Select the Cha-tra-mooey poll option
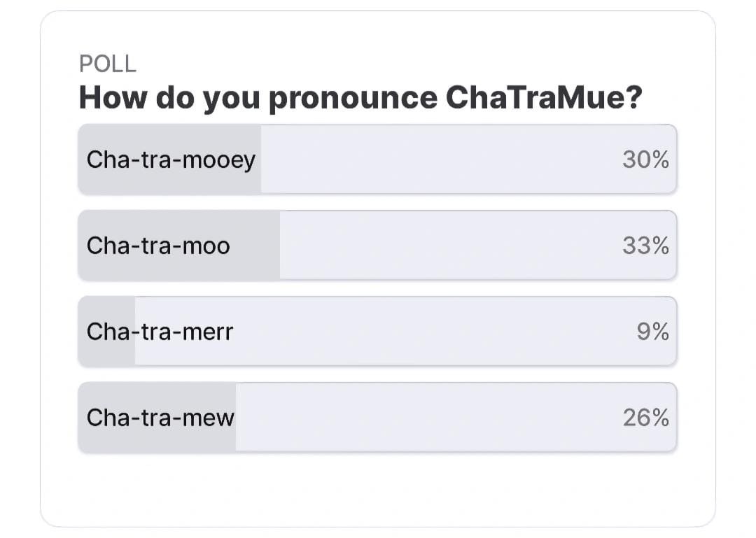This screenshot has width=756, height=538. point(377,159)
